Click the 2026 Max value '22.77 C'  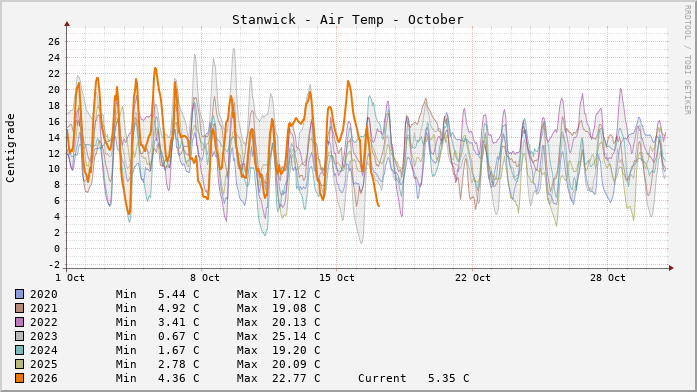296,378
